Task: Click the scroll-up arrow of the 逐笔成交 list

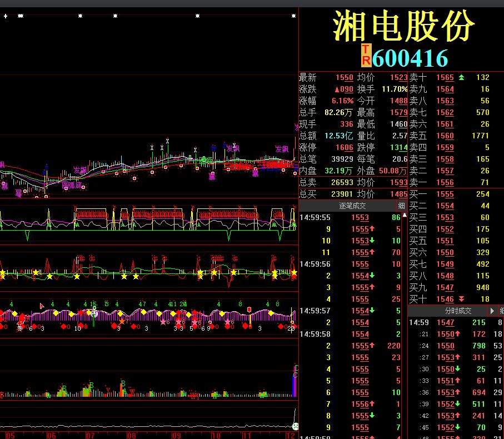Action: click(x=405, y=215)
